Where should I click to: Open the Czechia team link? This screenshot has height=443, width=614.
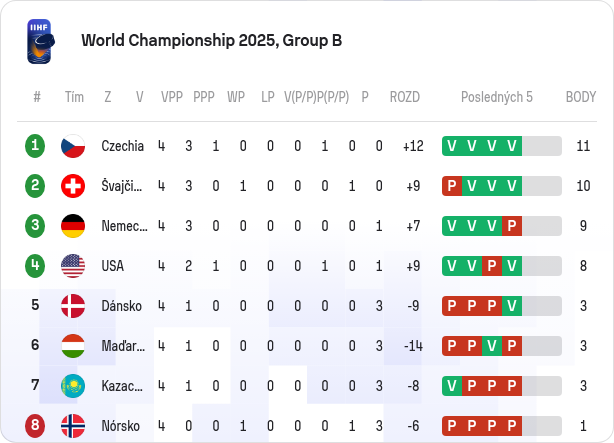123,146
